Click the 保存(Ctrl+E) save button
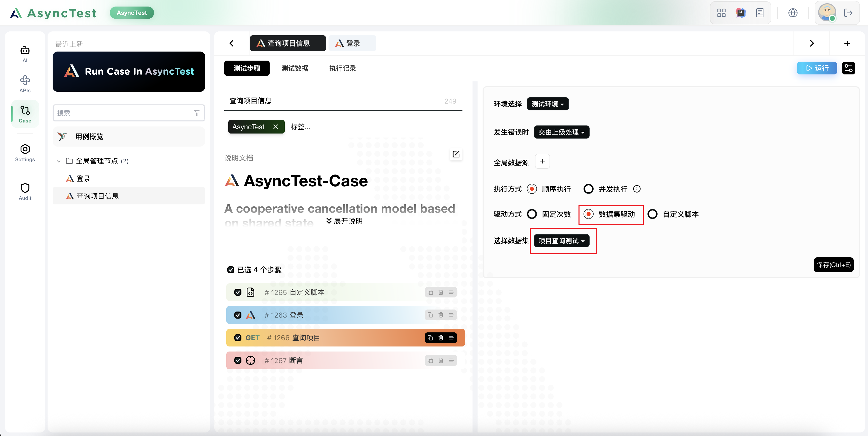 (x=833, y=265)
